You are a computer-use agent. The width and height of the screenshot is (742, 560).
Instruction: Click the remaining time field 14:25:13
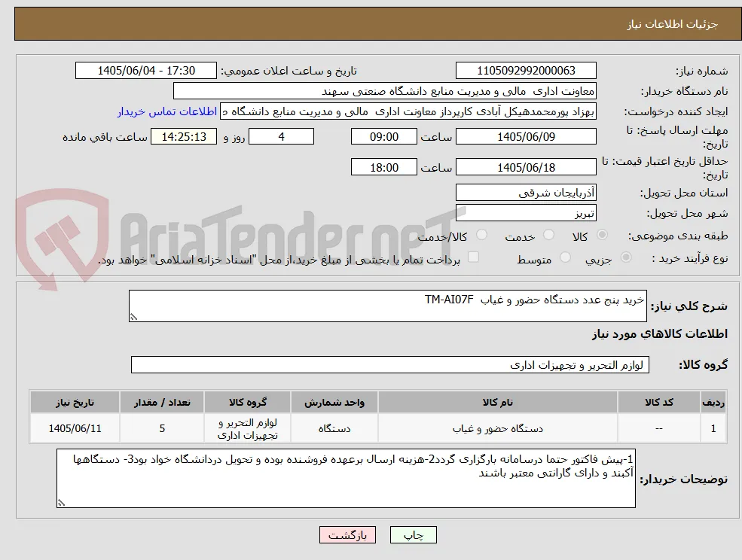click(x=184, y=137)
